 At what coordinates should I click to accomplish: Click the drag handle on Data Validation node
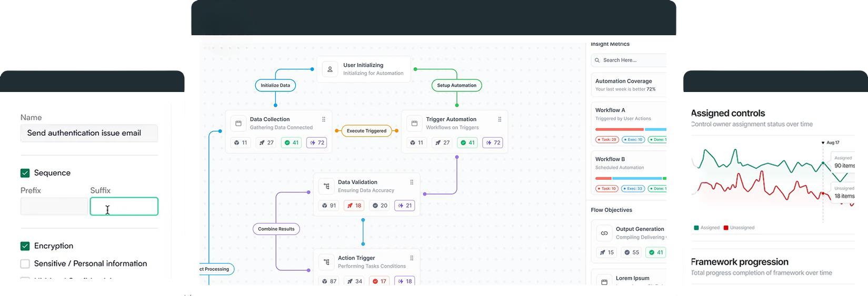[412, 182]
